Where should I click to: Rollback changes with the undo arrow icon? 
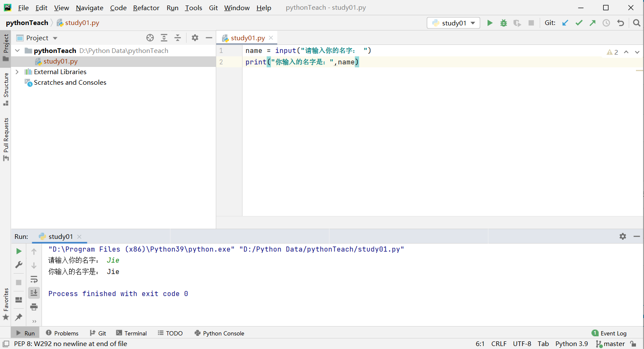621,23
